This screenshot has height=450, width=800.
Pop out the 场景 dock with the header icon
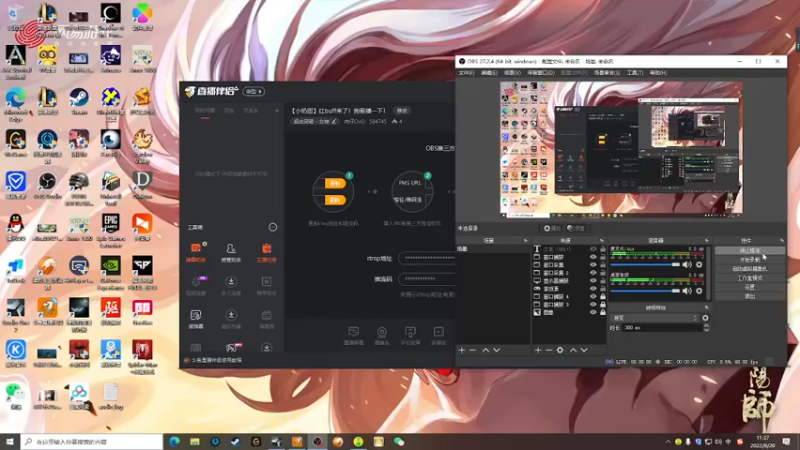pyautogui.click(x=526, y=240)
